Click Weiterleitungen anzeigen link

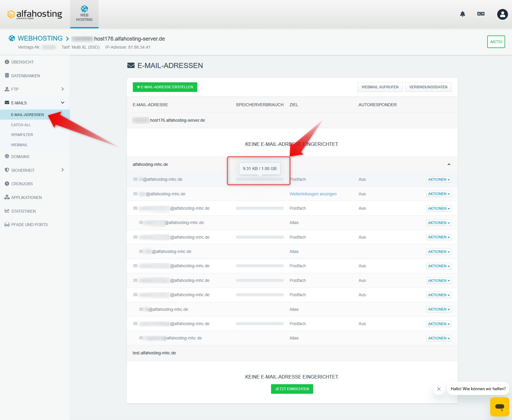[x=313, y=194]
